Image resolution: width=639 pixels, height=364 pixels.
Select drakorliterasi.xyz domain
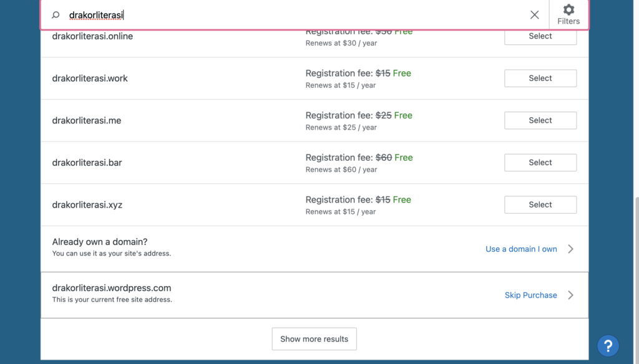click(540, 205)
